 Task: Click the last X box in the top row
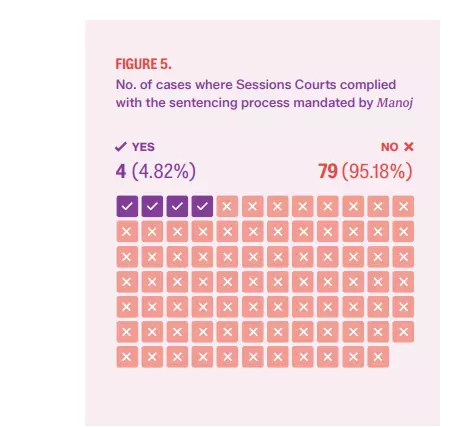pos(403,206)
